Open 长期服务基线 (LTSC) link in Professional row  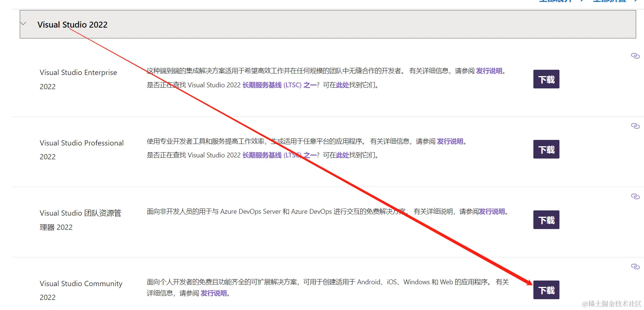click(279, 155)
